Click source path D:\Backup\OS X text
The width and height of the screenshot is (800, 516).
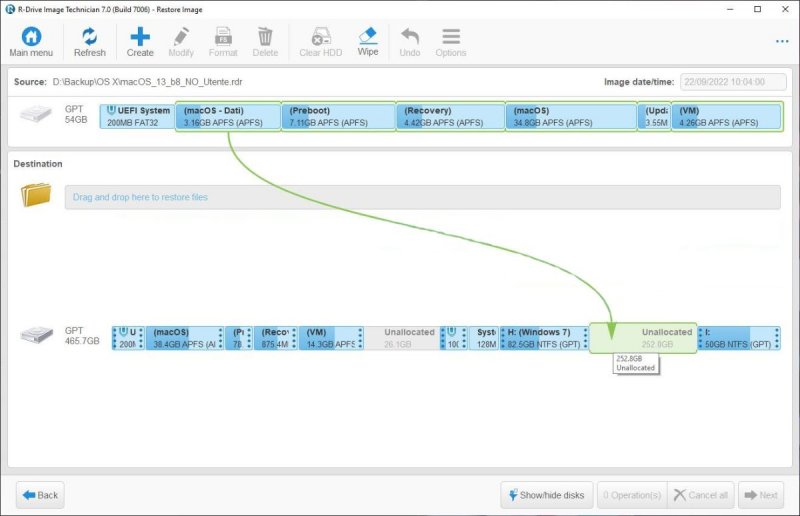(x=147, y=82)
